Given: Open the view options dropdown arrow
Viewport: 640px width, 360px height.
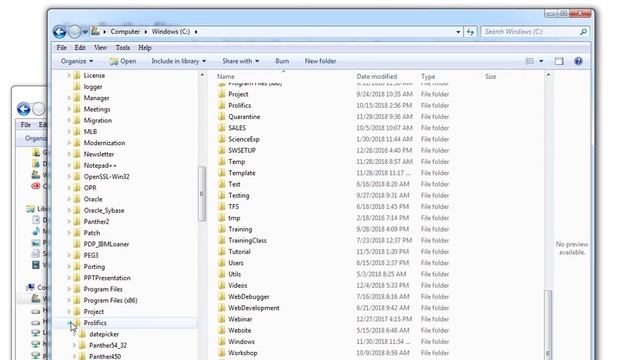Looking at the screenshot, I should [541, 61].
